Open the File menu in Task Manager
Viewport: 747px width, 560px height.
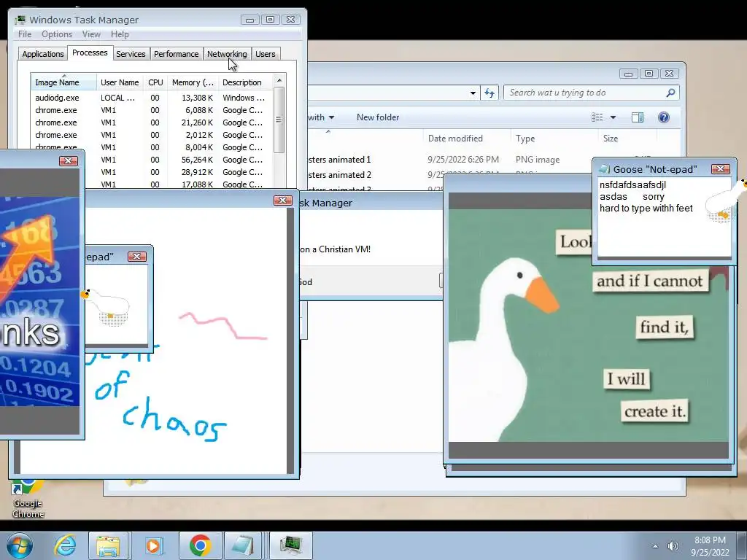(x=25, y=34)
